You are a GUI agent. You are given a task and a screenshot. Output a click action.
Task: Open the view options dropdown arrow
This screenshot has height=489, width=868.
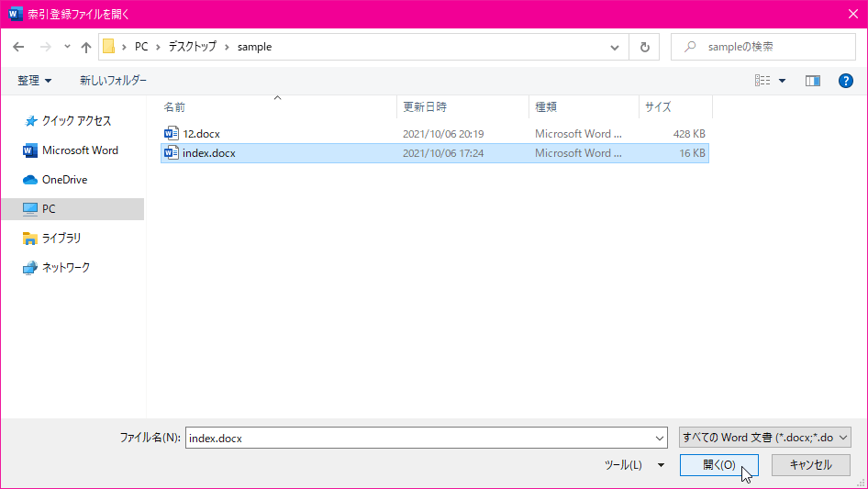coord(782,81)
